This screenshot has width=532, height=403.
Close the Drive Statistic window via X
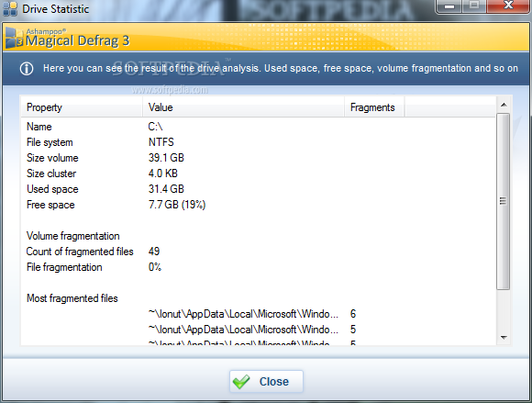click(x=508, y=6)
